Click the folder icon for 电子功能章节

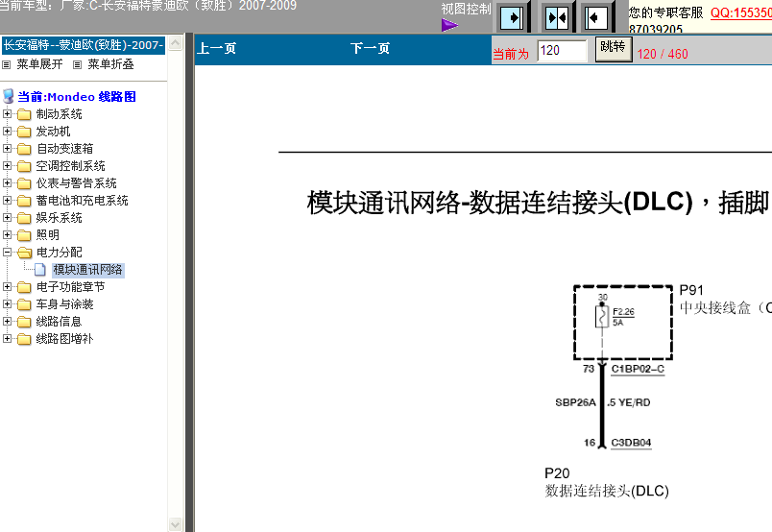24,287
